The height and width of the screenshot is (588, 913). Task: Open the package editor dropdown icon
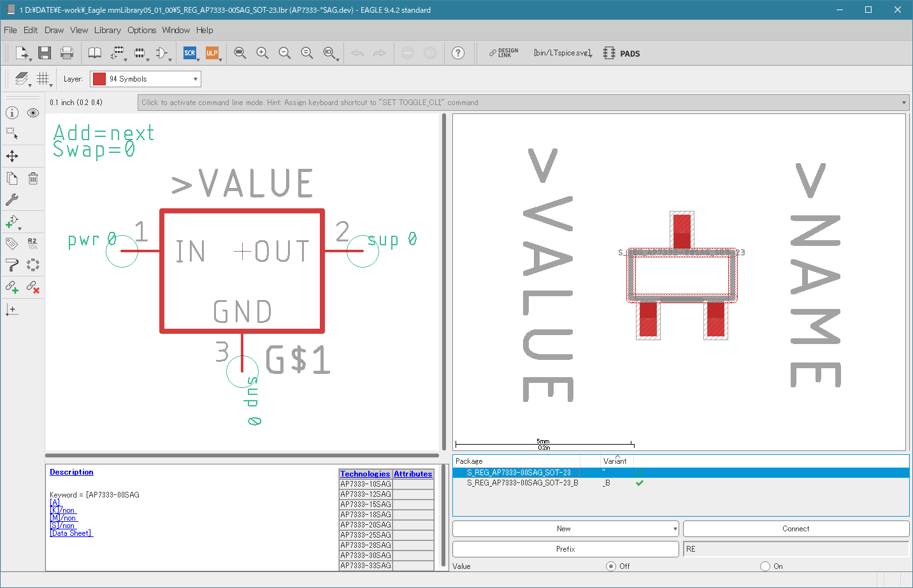140,54
